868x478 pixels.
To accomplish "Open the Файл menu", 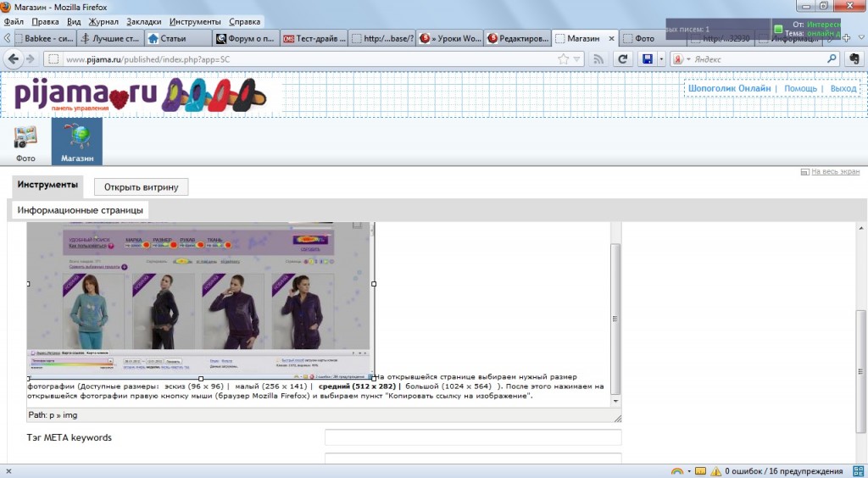I will click(14, 21).
